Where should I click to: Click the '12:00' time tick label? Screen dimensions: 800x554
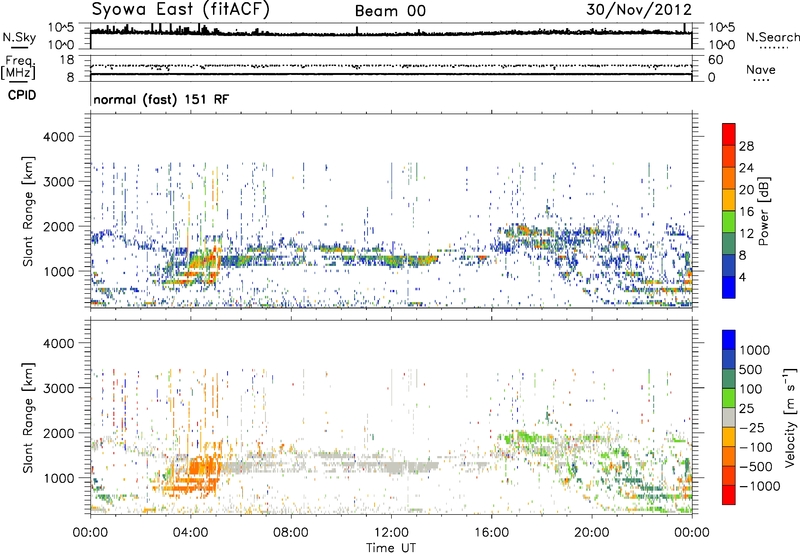click(x=391, y=533)
